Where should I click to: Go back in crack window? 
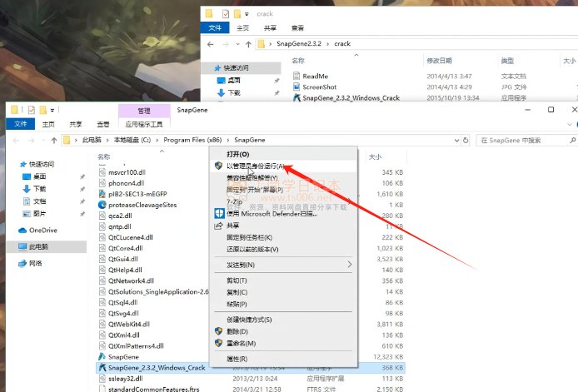coord(211,44)
